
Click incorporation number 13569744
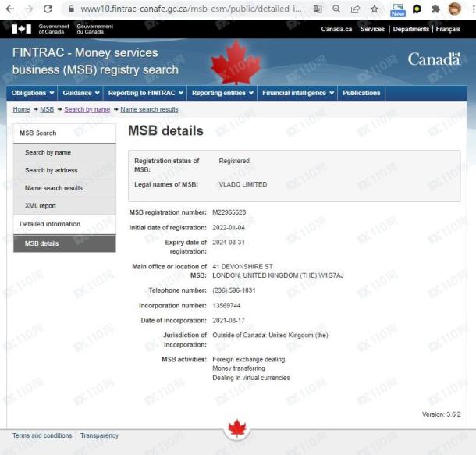tap(226, 305)
